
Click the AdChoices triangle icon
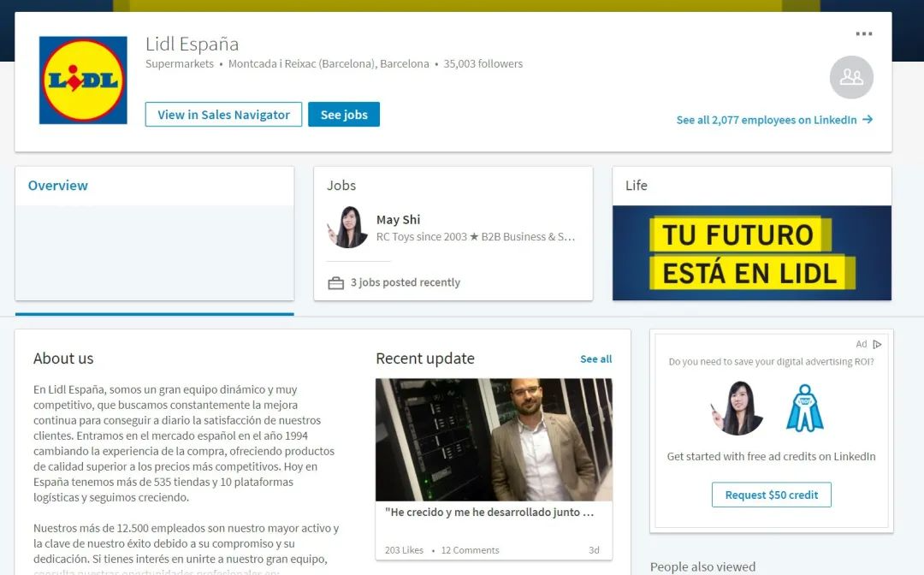point(877,344)
